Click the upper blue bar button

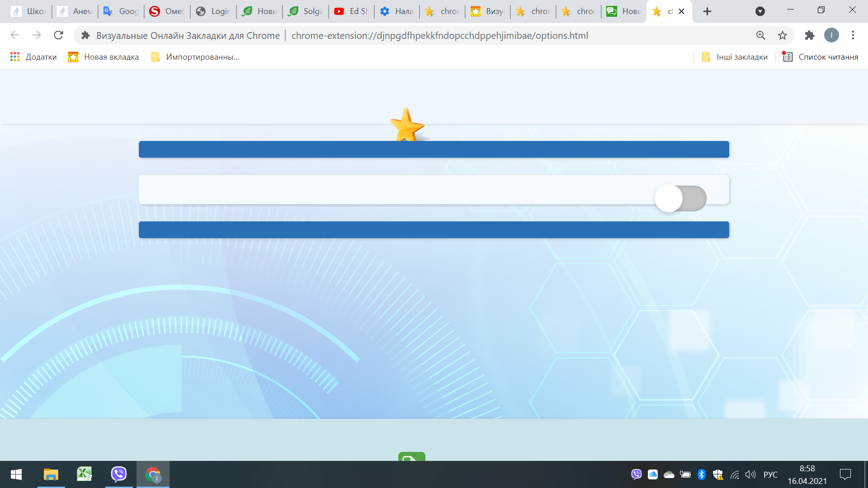tap(434, 150)
